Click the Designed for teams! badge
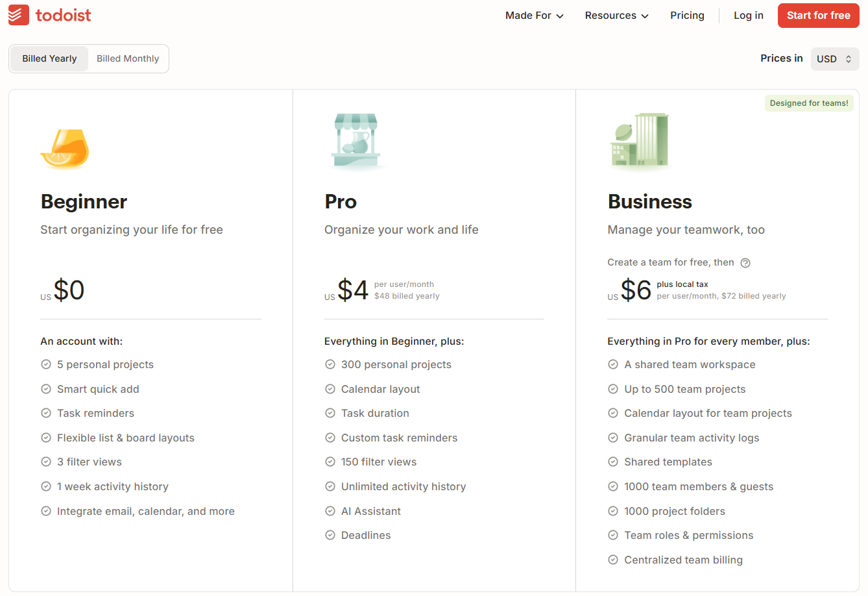This screenshot has height=596, width=868. (808, 103)
